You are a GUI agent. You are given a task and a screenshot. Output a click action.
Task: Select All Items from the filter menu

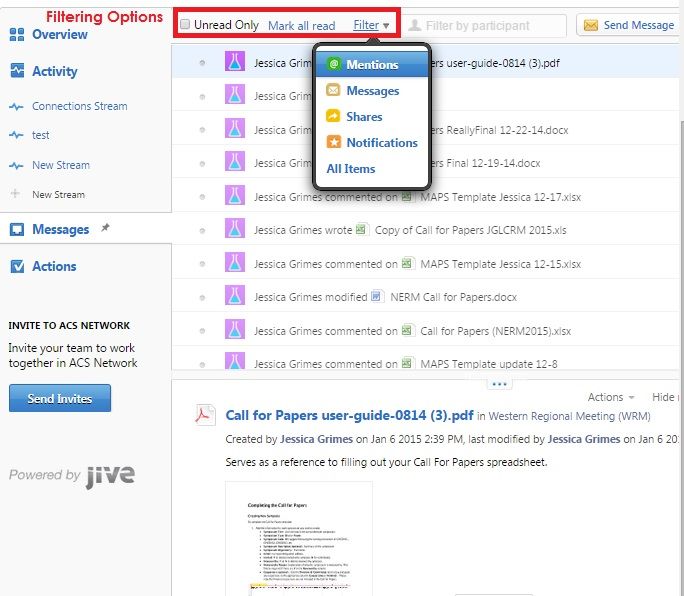350,169
